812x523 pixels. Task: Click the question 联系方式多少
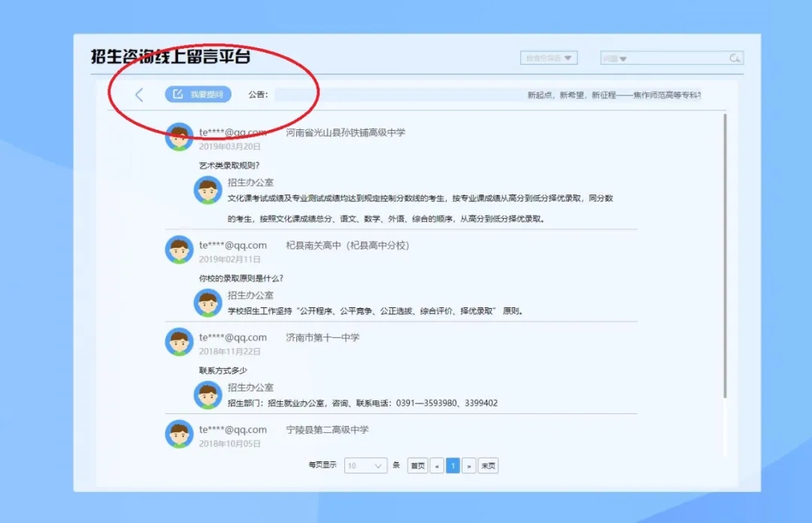223,370
